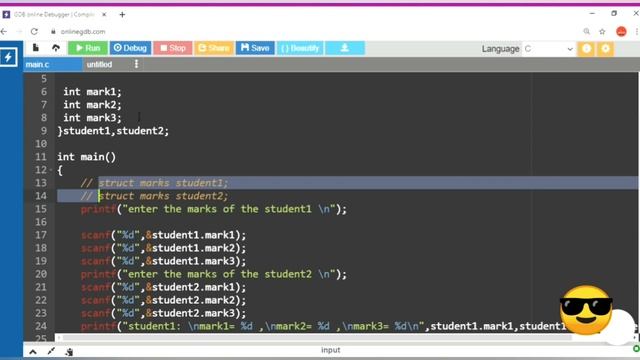Beautify the source code
Image resolution: width=640 pixels, height=360 pixels.
coord(300,48)
